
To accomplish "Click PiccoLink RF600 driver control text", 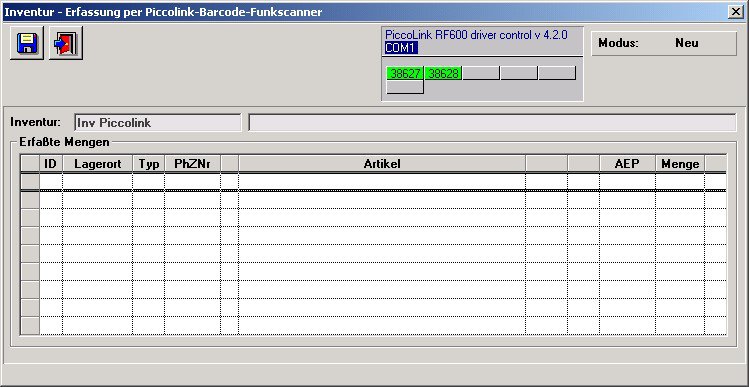I will [476, 35].
